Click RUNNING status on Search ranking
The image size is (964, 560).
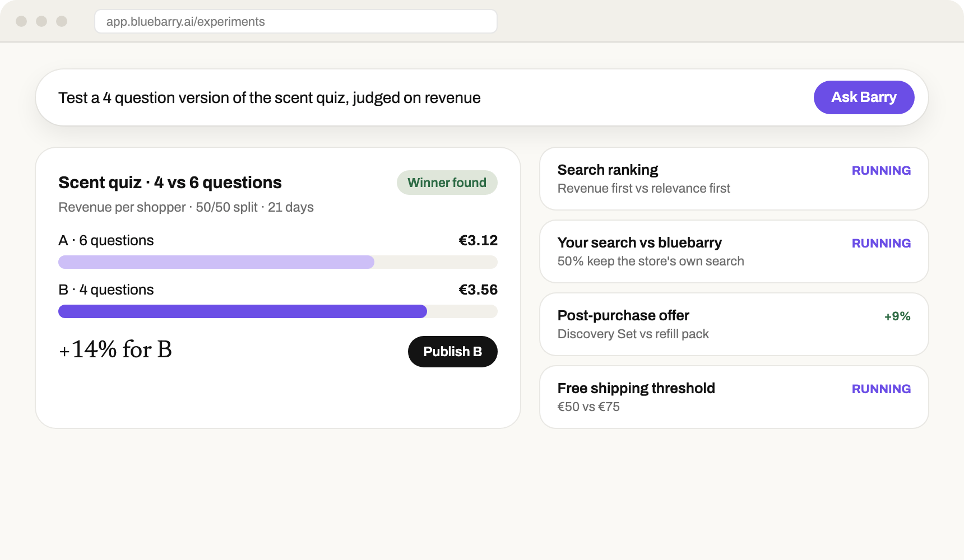(881, 170)
